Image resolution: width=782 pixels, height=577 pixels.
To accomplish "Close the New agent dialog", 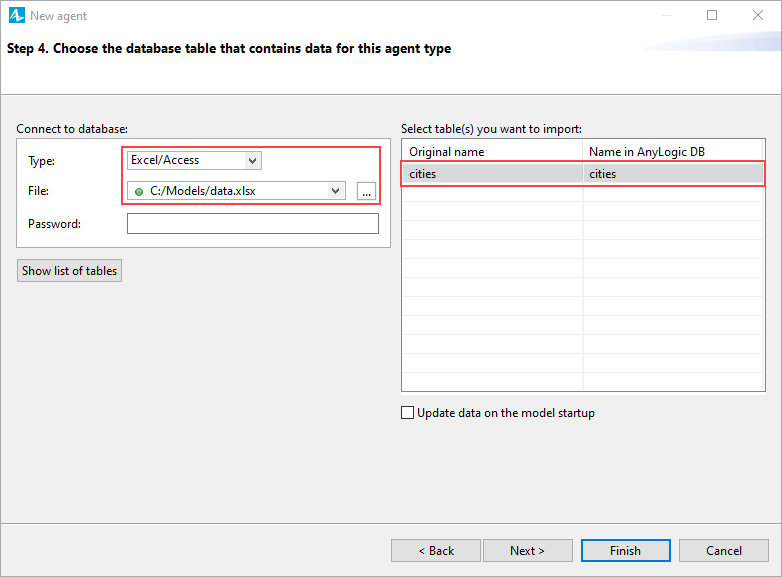I will pos(758,15).
